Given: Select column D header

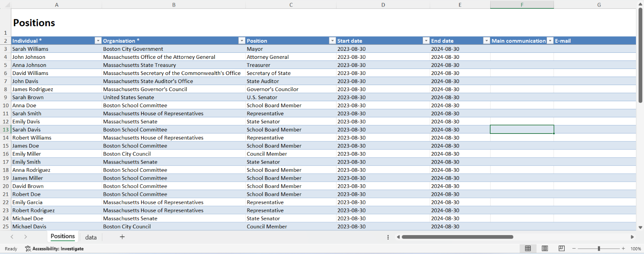Looking at the screenshot, I should pyautogui.click(x=383, y=5).
